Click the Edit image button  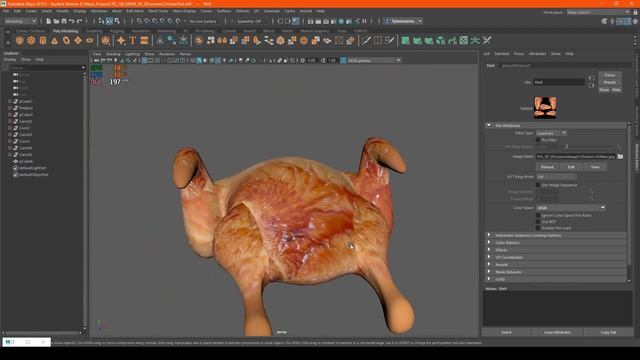tap(571, 167)
